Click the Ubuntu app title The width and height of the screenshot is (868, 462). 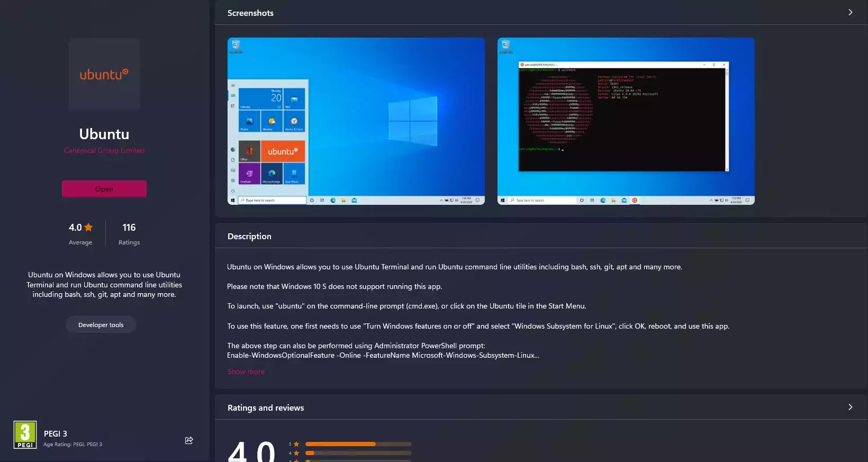(104, 134)
